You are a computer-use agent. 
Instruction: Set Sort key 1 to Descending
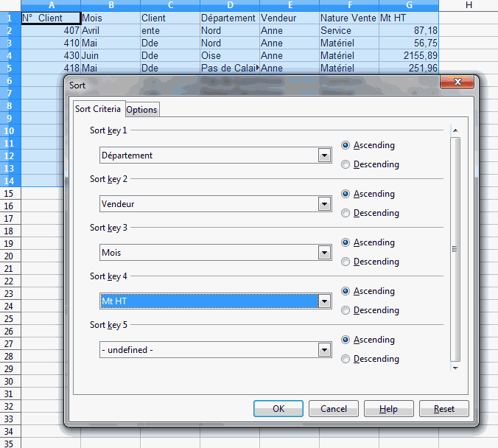pos(346,164)
